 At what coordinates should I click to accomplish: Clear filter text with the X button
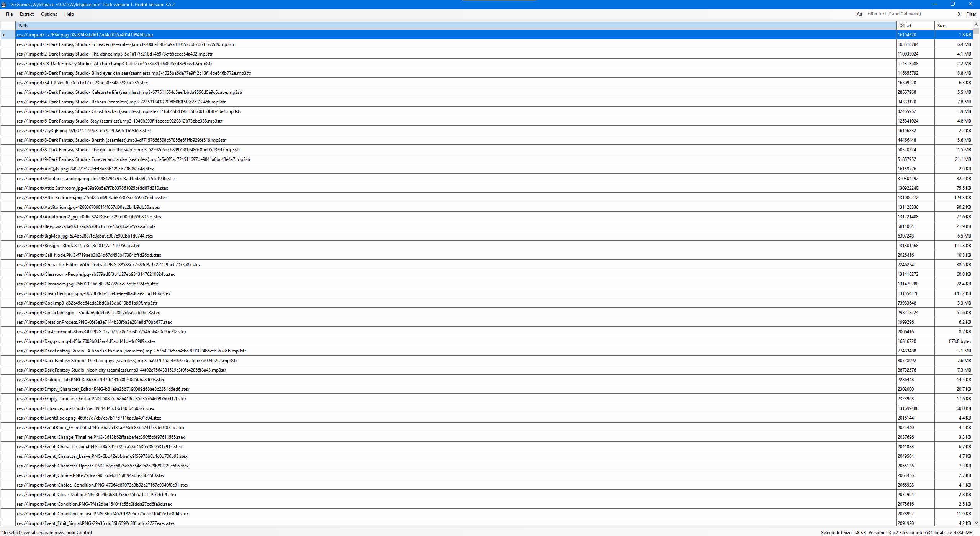959,14
